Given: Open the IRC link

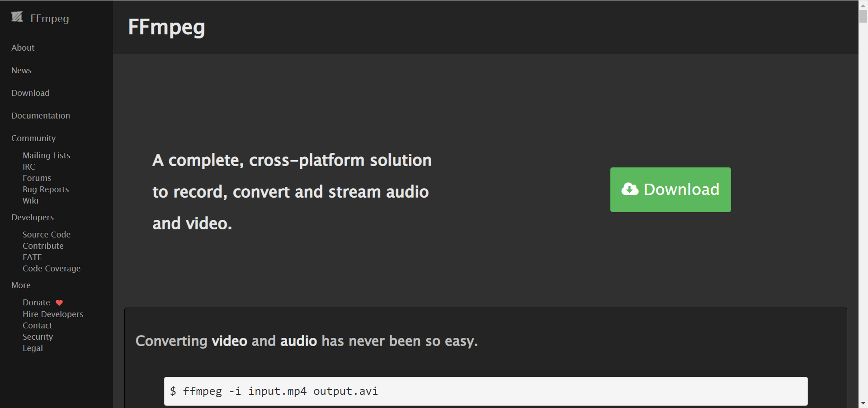Looking at the screenshot, I should [x=29, y=166].
